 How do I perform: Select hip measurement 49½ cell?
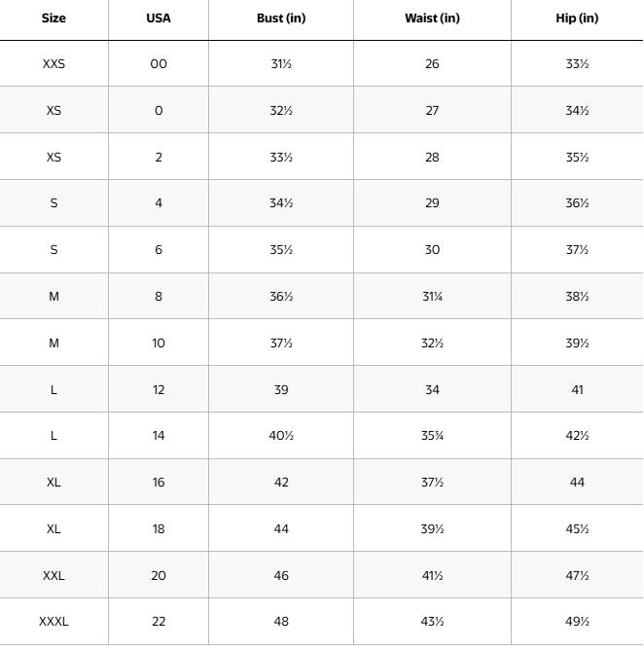click(577, 622)
